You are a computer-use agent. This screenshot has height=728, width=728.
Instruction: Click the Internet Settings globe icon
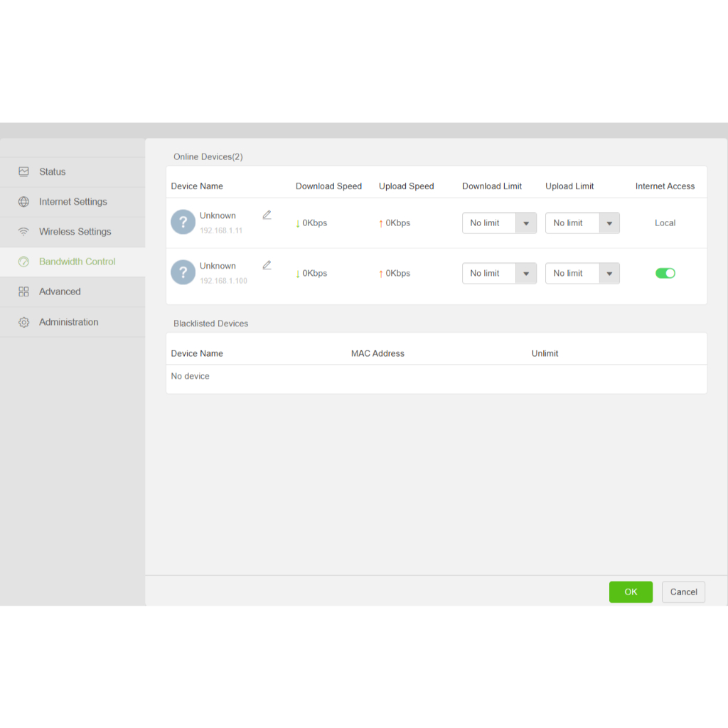[x=23, y=201]
